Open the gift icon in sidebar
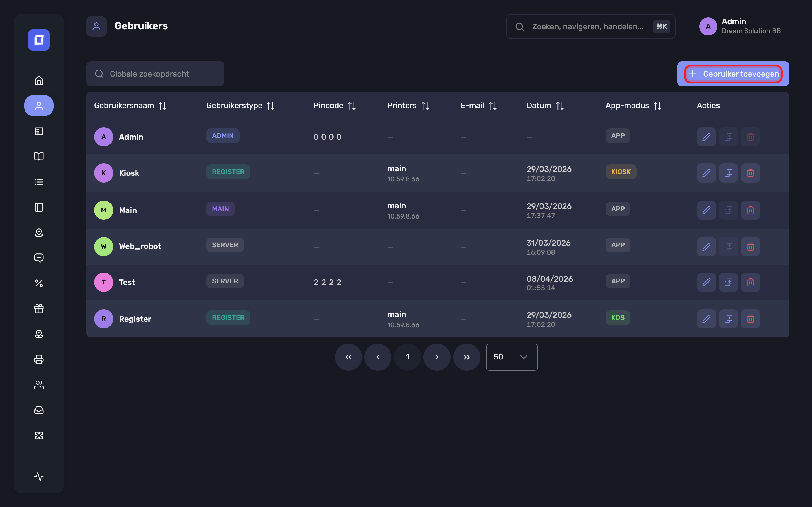The image size is (812, 507). [39, 308]
